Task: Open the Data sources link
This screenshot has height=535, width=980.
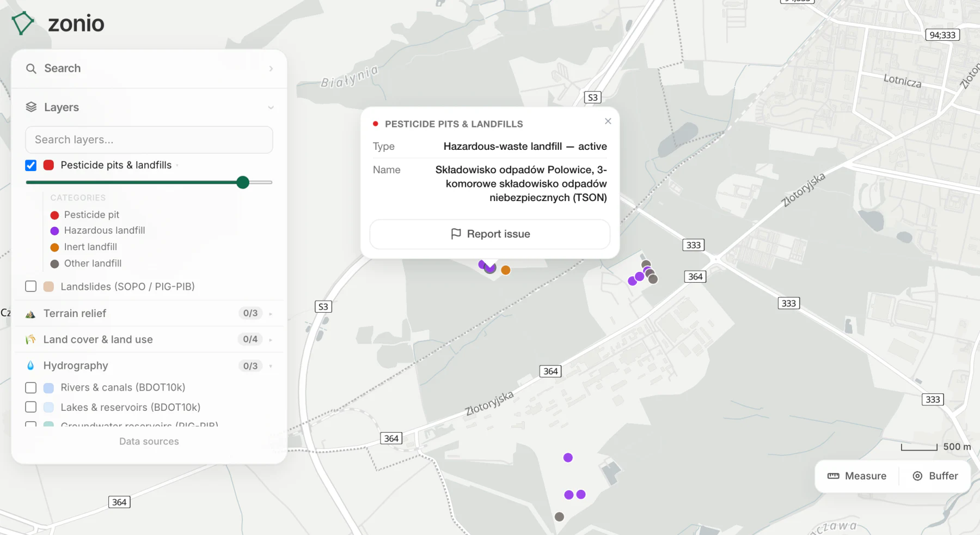Action: point(149,441)
